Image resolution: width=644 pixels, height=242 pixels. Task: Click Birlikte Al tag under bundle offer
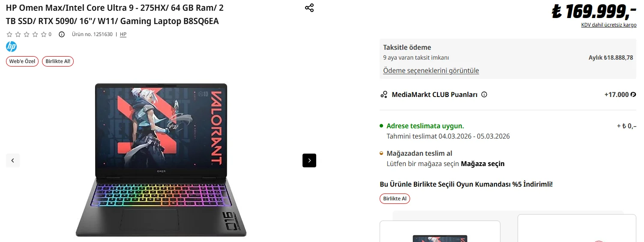point(395,199)
